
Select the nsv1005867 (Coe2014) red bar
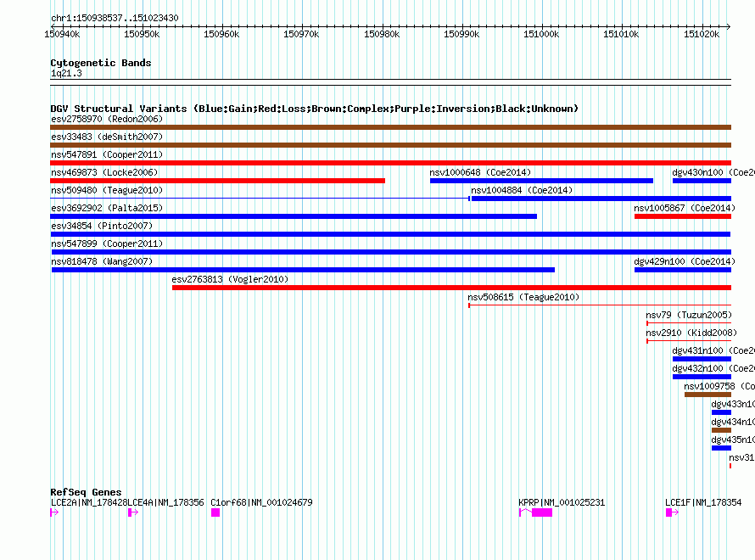(x=683, y=216)
